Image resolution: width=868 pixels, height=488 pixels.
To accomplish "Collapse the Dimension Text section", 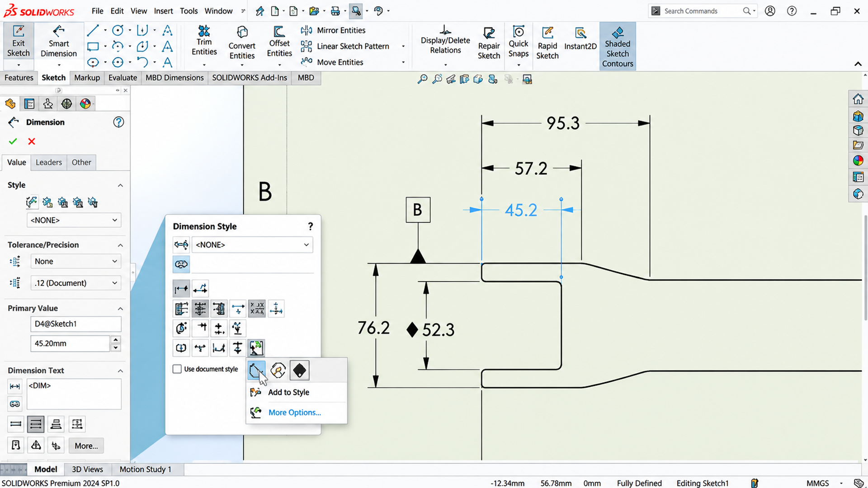I will pyautogui.click(x=120, y=371).
